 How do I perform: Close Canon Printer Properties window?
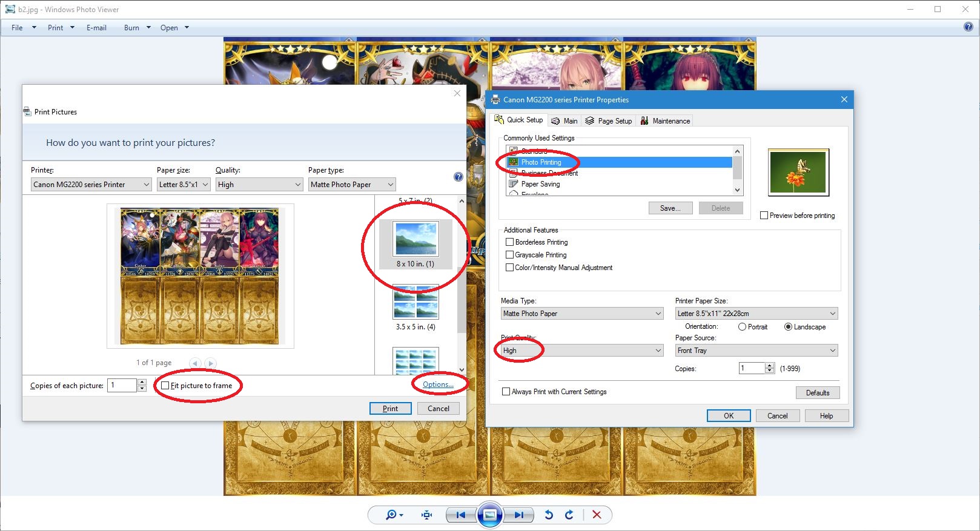(844, 99)
